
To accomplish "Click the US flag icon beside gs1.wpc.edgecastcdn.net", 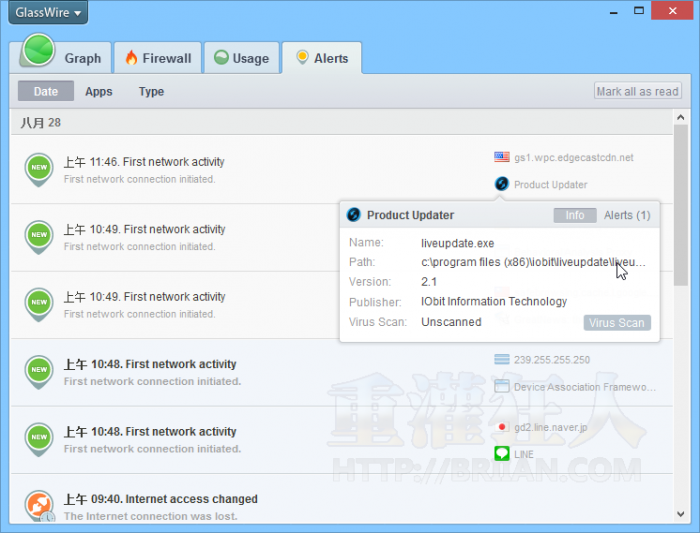I will pyautogui.click(x=502, y=157).
